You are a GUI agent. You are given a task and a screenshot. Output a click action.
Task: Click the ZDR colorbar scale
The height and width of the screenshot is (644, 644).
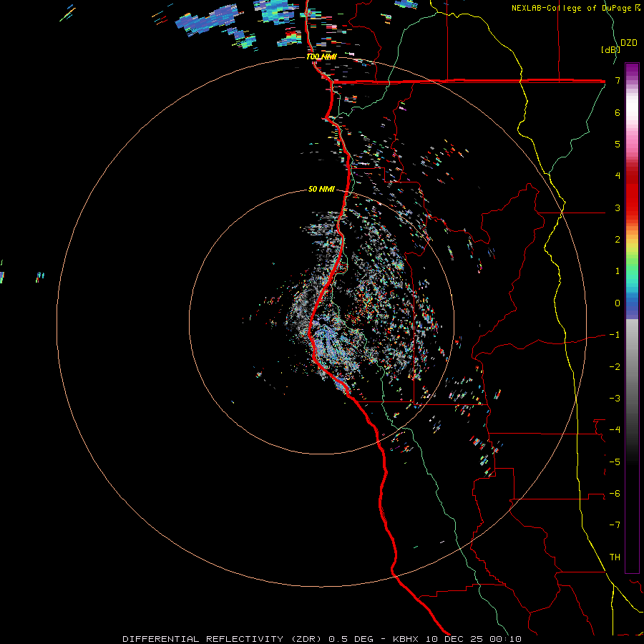coord(632,318)
